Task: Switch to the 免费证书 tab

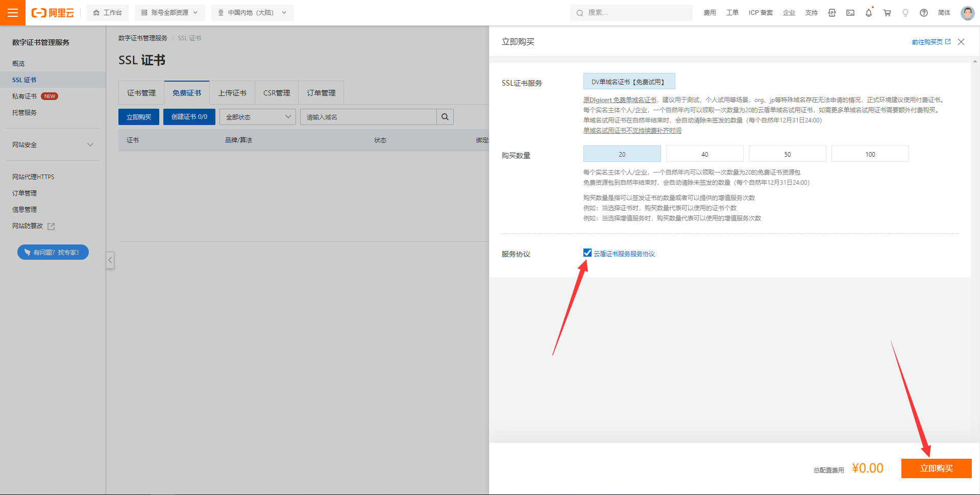Action: pos(187,93)
